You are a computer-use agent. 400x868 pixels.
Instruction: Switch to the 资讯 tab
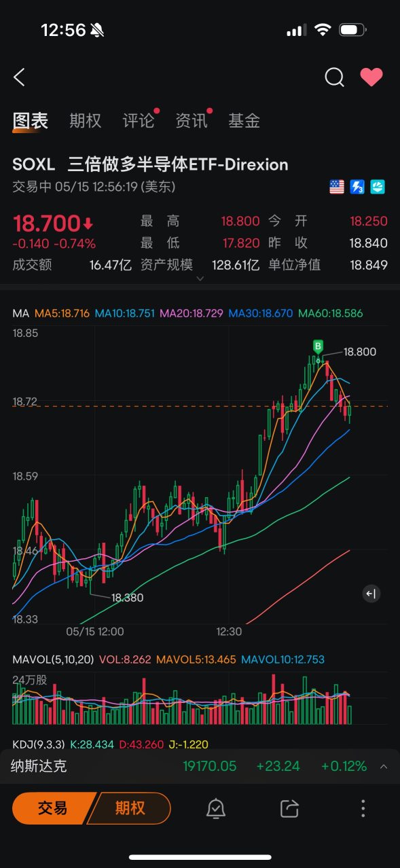coord(192,121)
